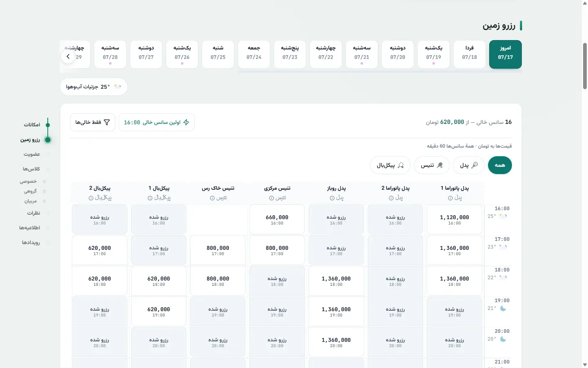Viewport: 588px width, 368px height.
Task: Book تنیس مرکزی at 16:00 for 660,000
Action: (x=277, y=220)
